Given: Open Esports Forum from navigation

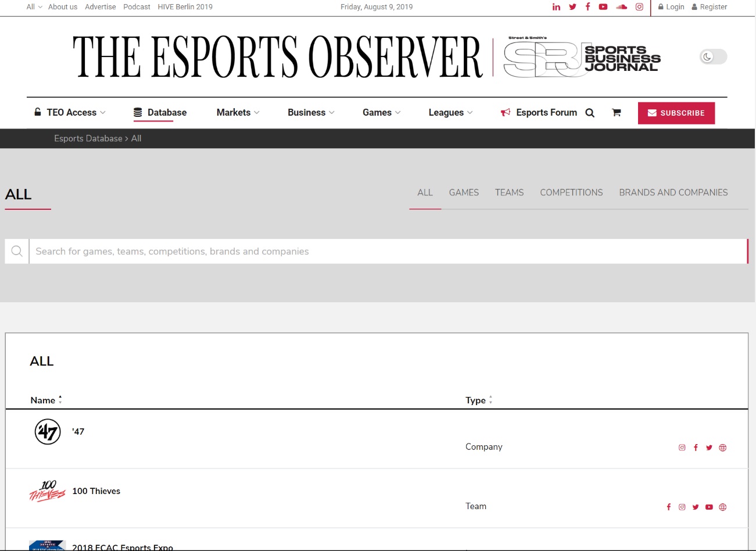Looking at the screenshot, I should (539, 113).
